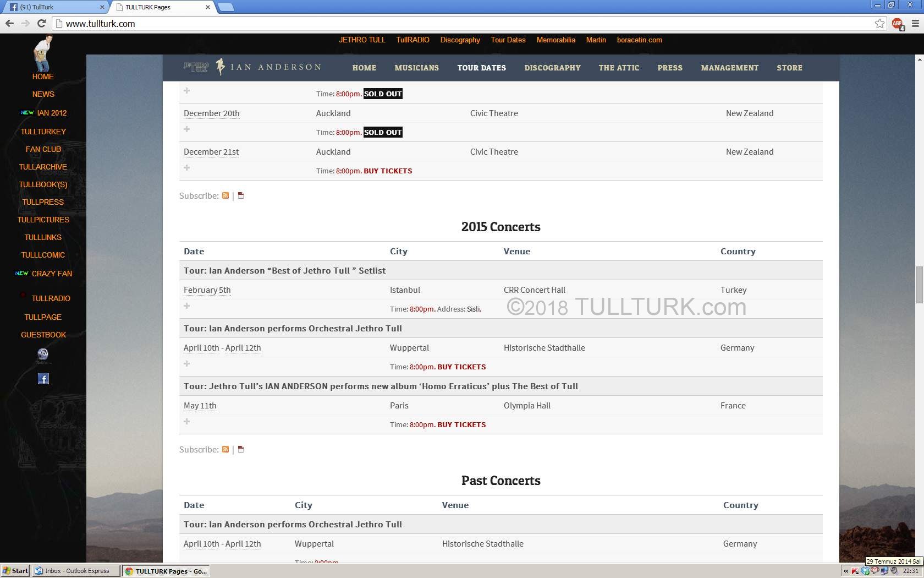Expand details for Wuppertal April 10th show
The image size is (924, 578).
187,363
